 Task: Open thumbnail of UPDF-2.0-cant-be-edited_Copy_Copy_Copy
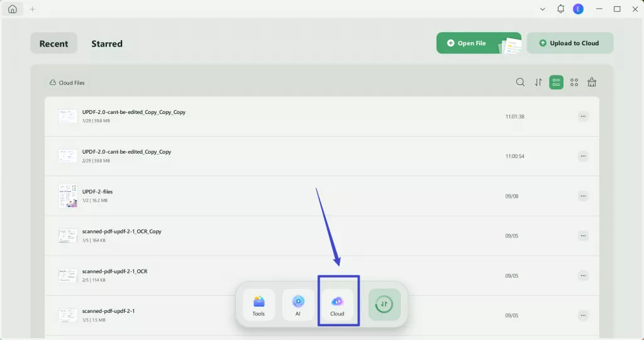[x=68, y=116]
